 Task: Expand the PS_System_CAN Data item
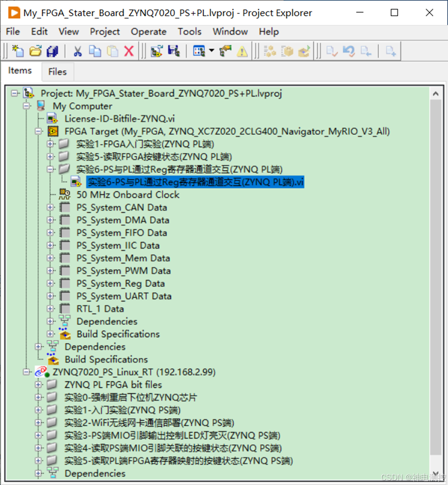tap(50, 207)
